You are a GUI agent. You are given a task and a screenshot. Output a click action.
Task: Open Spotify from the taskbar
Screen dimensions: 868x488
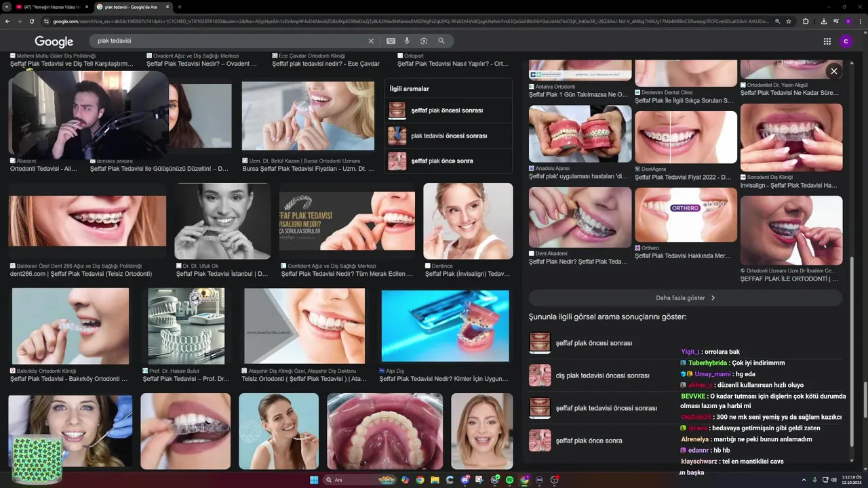[x=509, y=480]
